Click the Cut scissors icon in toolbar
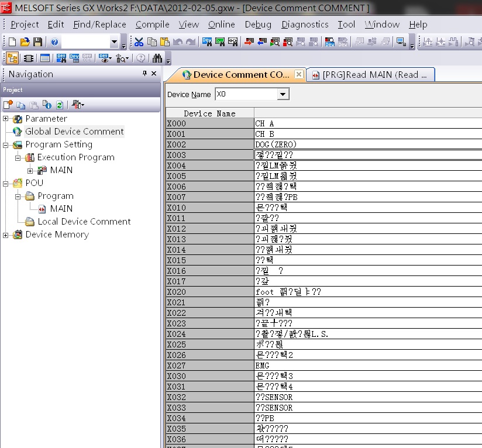Viewport: 482px width, 448px height. 139,42
